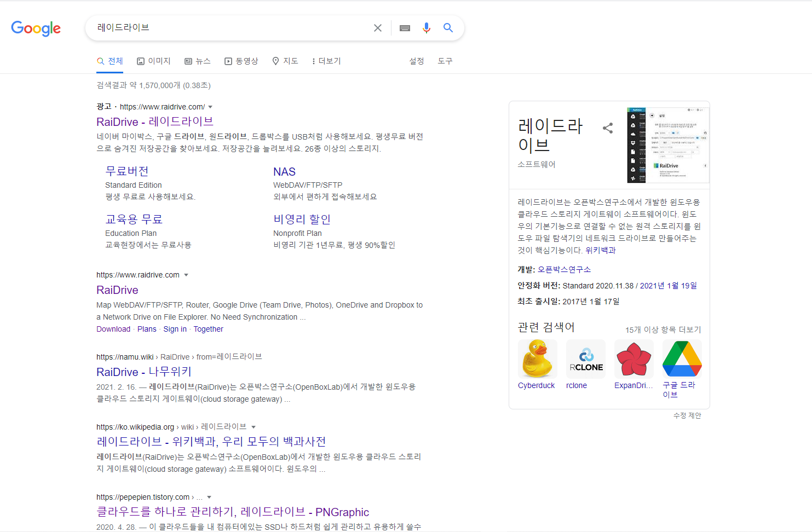Image resolution: width=812 pixels, height=532 pixels.
Task: Open the on-screen keyboard icon
Action: [x=405, y=28]
